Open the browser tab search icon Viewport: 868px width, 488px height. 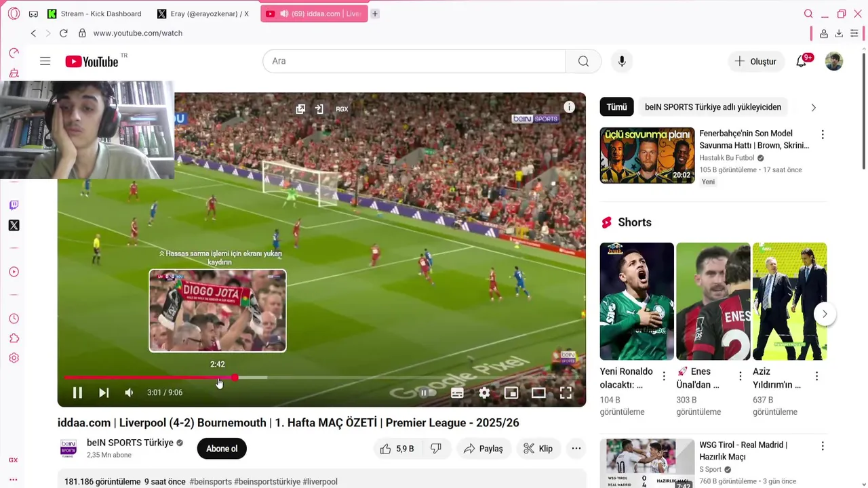point(808,14)
